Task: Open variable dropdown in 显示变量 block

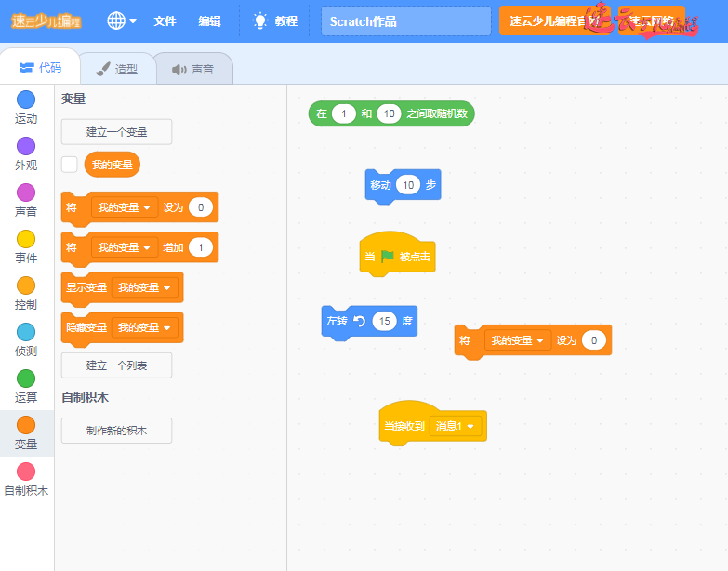Action: tap(144, 288)
